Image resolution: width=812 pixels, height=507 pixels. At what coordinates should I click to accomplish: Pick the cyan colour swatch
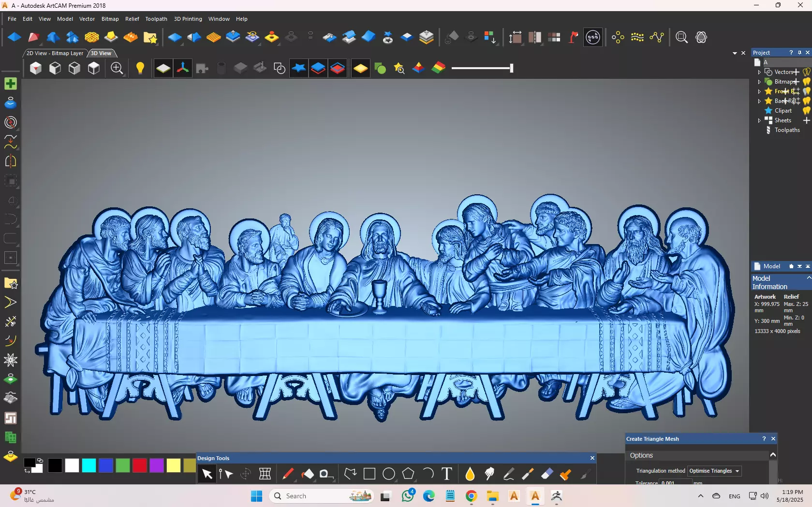tap(89, 465)
